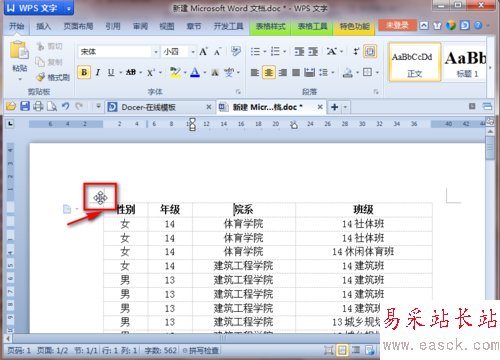Open the paragraph dialog launcher
This screenshot has width=500, height=360.
[376, 91]
